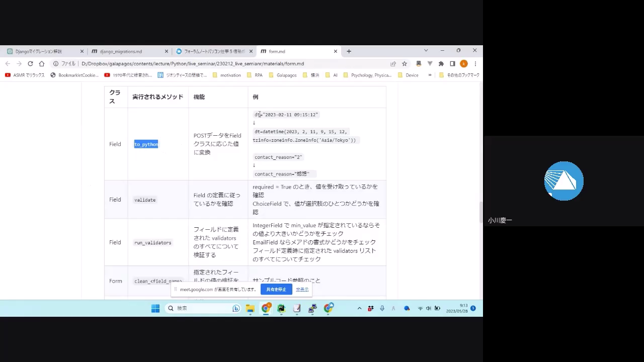Toggle the browser side panel
644x362 pixels.
click(452, 64)
